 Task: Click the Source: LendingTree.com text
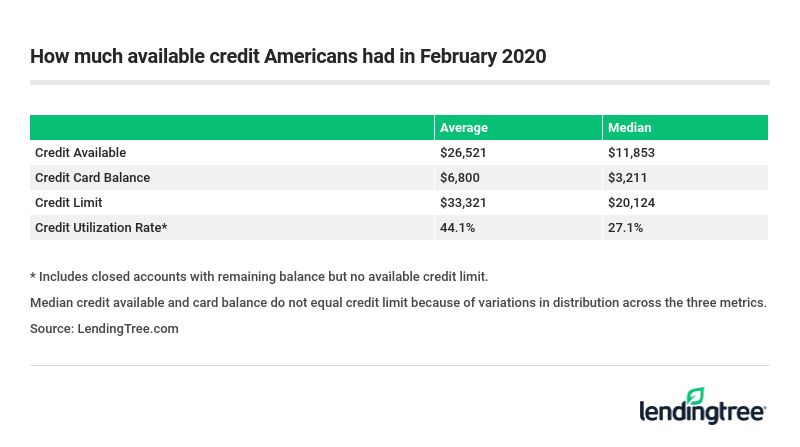[x=104, y=329]
